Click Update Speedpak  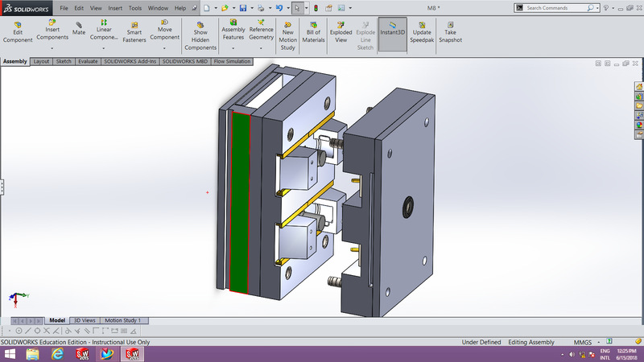(422, 32)
